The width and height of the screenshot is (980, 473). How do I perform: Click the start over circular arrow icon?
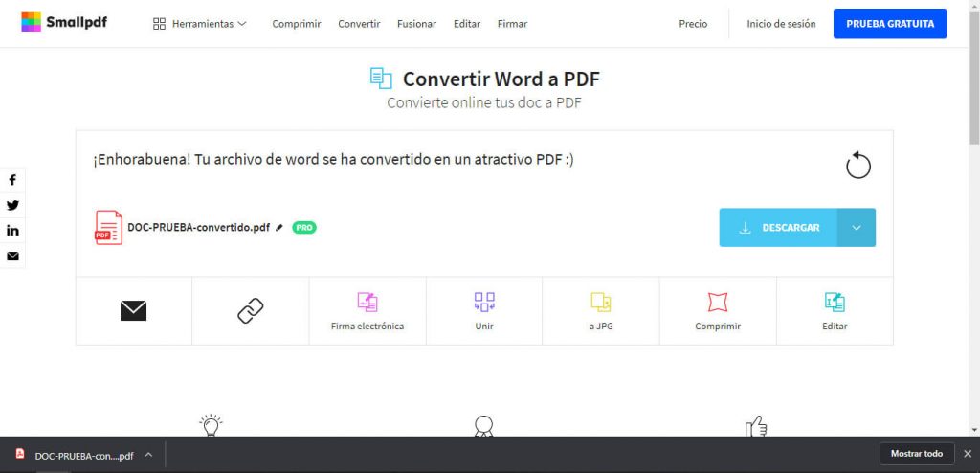pos(858,166)
